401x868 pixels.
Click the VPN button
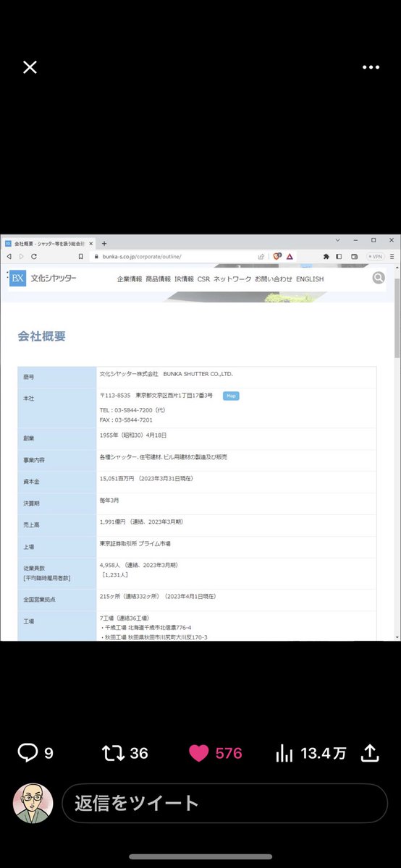click(375, 256)
